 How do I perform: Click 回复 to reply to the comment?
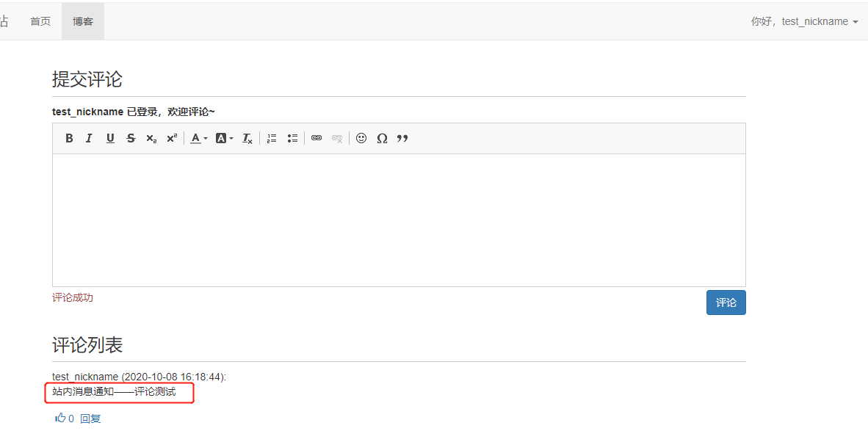coord(90,418)
